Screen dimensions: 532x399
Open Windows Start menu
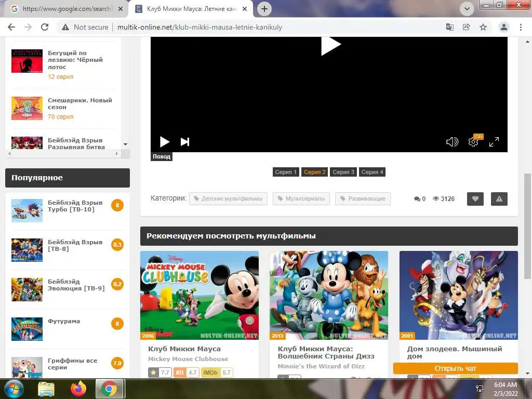coord(14,389)
